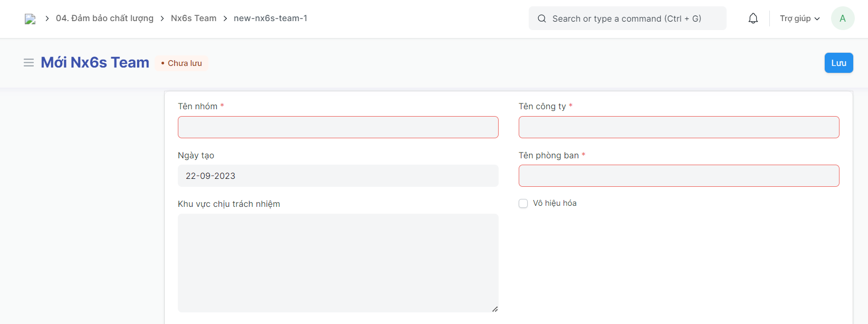Click the textarea resize handle
The width and height of the screenshot is (868, 324).
click(x=494, y=309)
